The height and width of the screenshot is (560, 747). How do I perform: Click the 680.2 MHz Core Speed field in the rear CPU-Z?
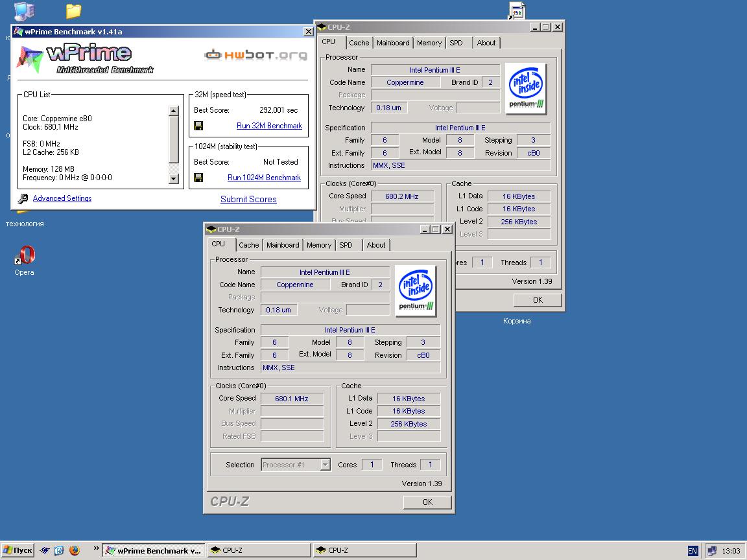(402, 196)
